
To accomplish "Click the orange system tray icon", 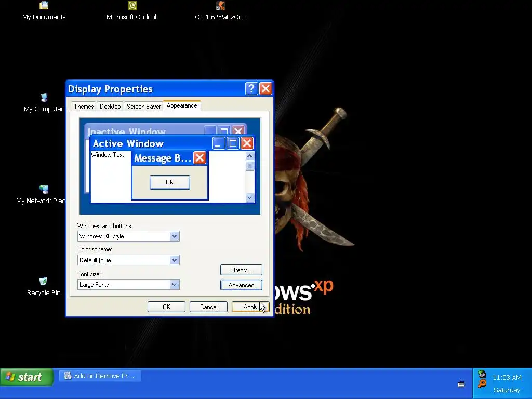I will [482, 384].
